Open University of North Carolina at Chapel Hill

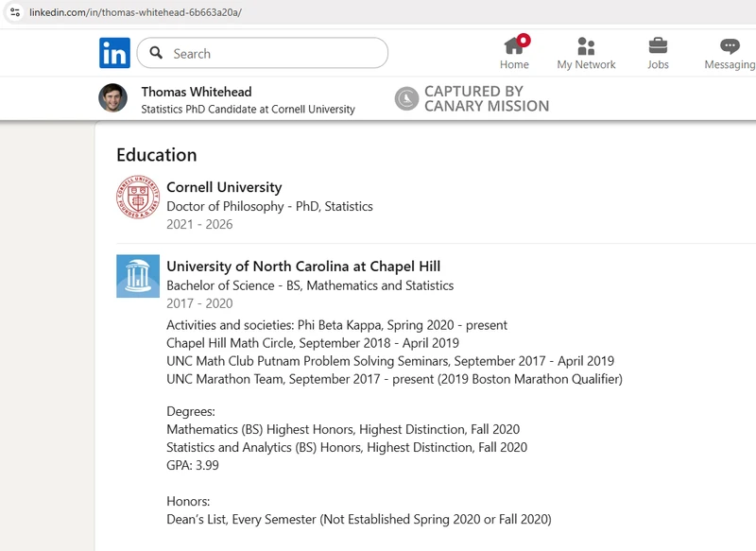click(303, 267)
